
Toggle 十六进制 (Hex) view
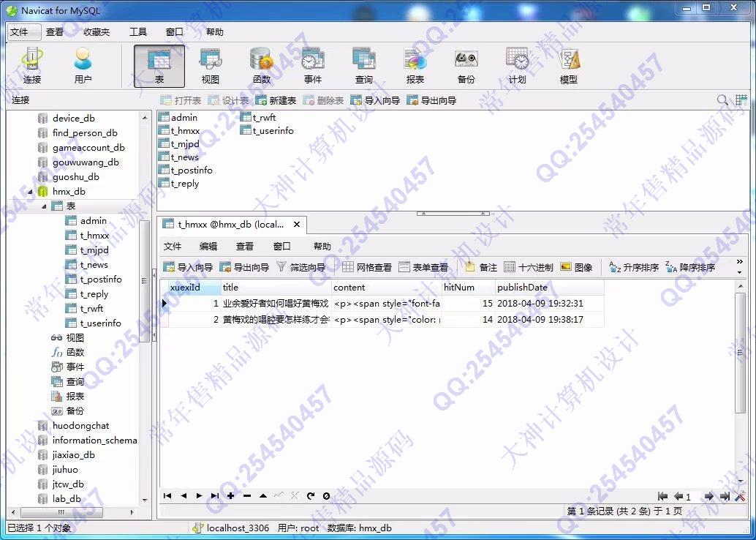click(x=529, y=267)
